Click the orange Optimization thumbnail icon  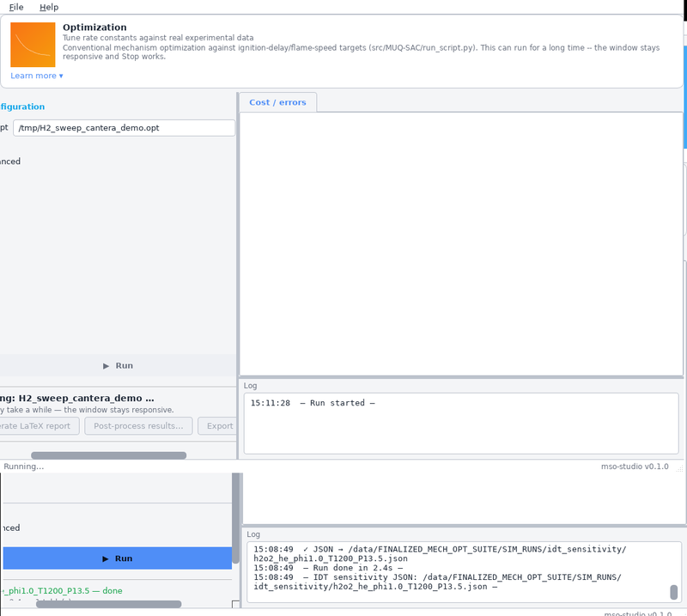pos(33,45)
